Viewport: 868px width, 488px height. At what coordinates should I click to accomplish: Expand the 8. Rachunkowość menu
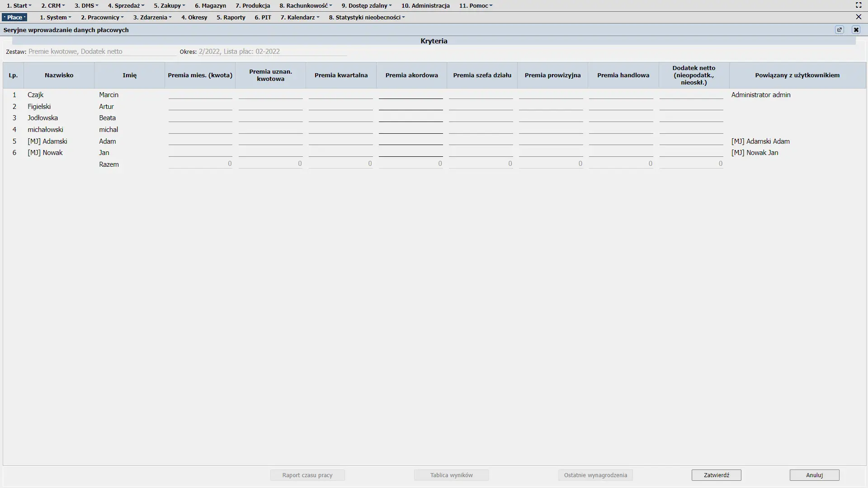(x=306, y=5)
